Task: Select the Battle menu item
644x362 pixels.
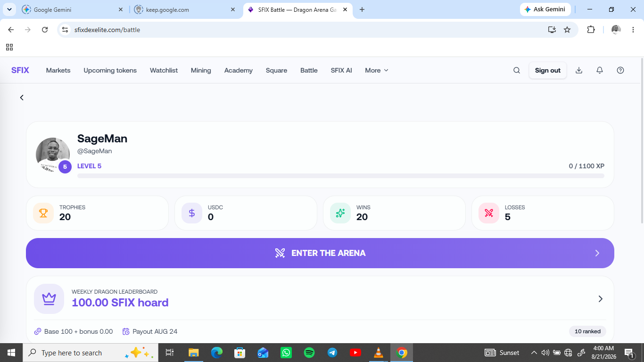Action: (309, 70)
